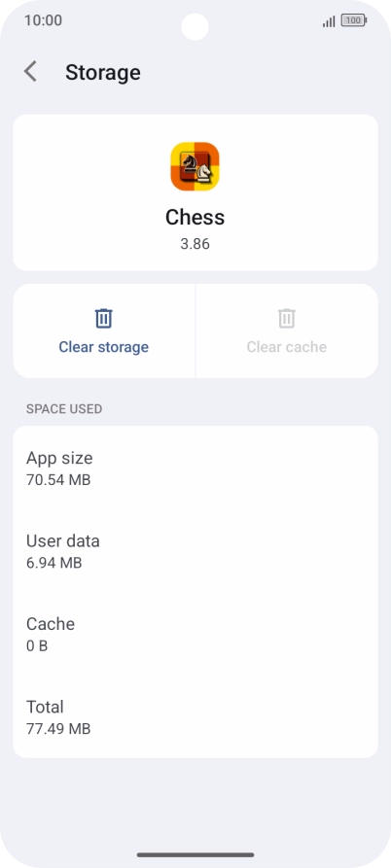This screenshot has width=391, height=868.
Task: Tap the Chess app name text
Action: click(x=195, y=217)
